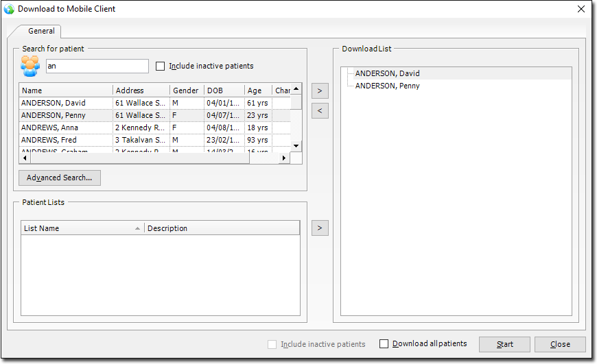Add the selected patient with the upper > button

tap(320, 91)
